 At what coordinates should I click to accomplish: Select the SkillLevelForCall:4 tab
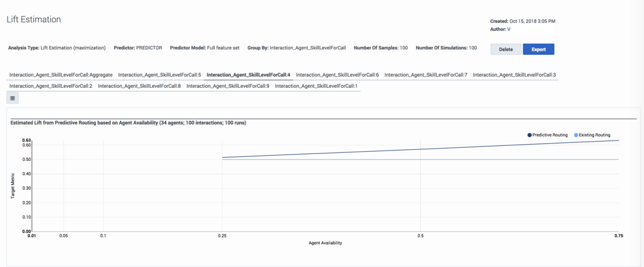tap(248, 75)
